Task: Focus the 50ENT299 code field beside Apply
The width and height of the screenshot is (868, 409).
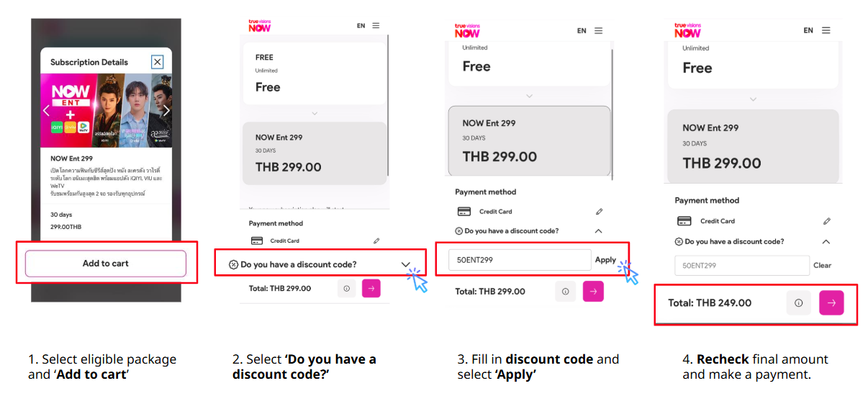Action: 519,260
